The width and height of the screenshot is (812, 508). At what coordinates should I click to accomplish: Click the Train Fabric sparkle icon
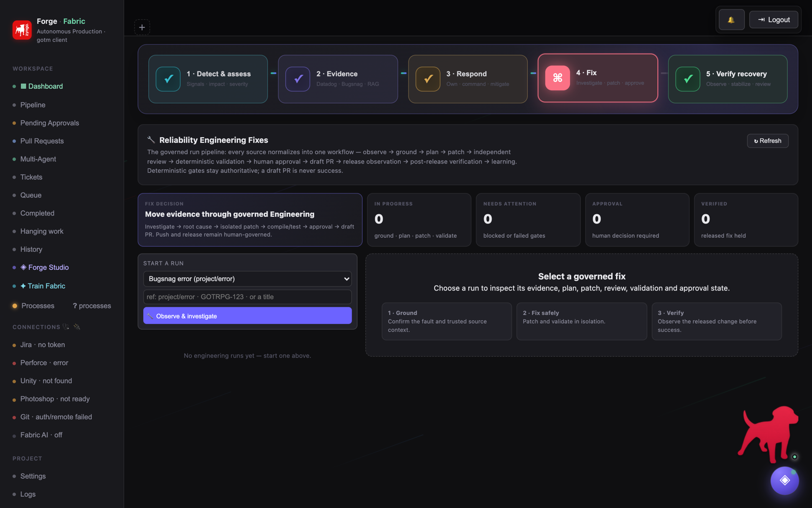click(x=23, y=286)
